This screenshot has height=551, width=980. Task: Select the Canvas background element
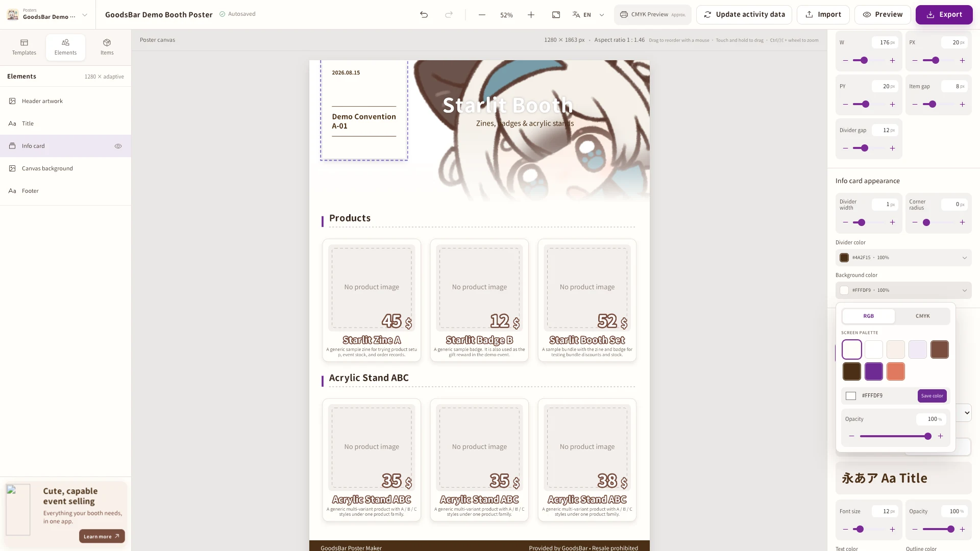(65, 168)
